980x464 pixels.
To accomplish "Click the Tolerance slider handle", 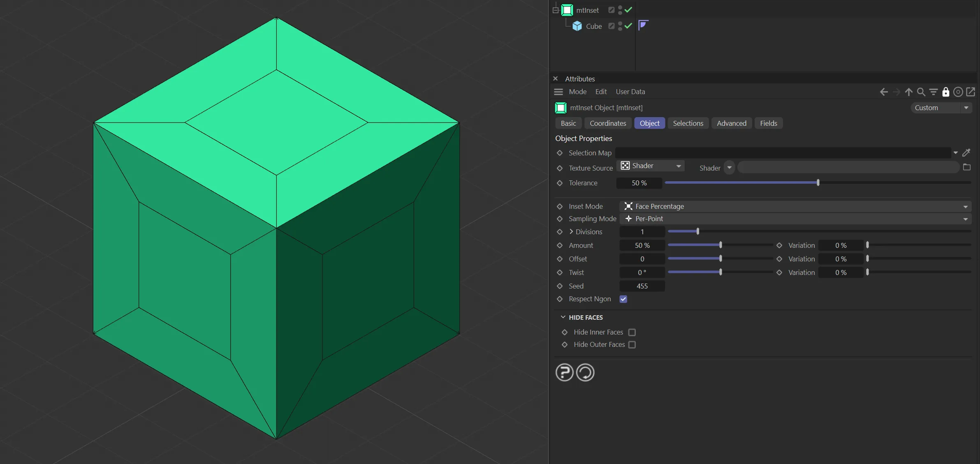I will coord(818,182).
